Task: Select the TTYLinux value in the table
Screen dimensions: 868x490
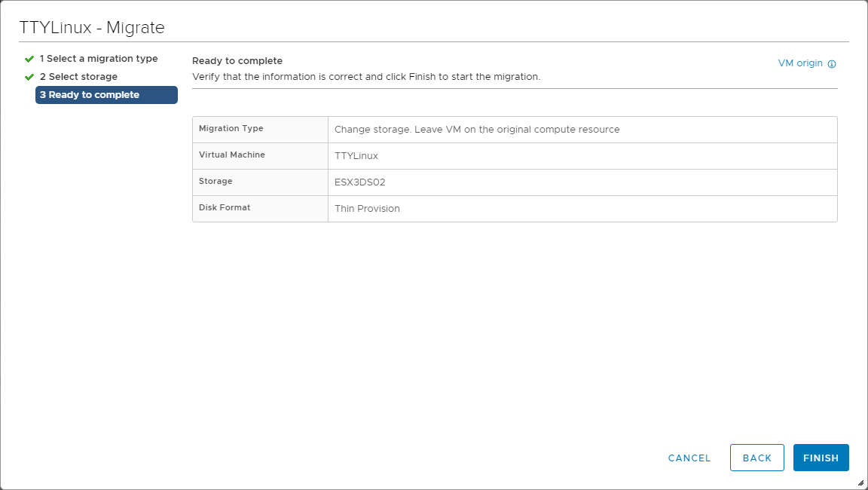Action: [x=356, y=156]
